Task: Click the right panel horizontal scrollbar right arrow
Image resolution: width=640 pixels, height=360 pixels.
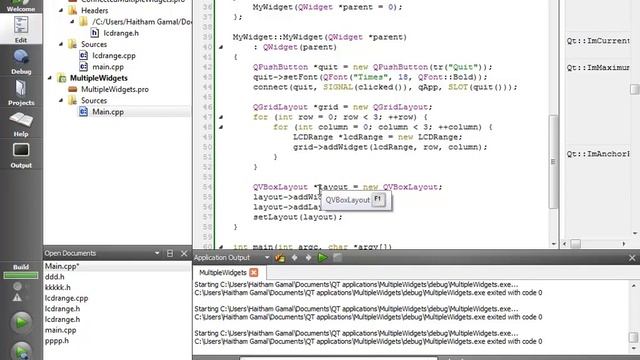Action: click(x=624, y=244)
